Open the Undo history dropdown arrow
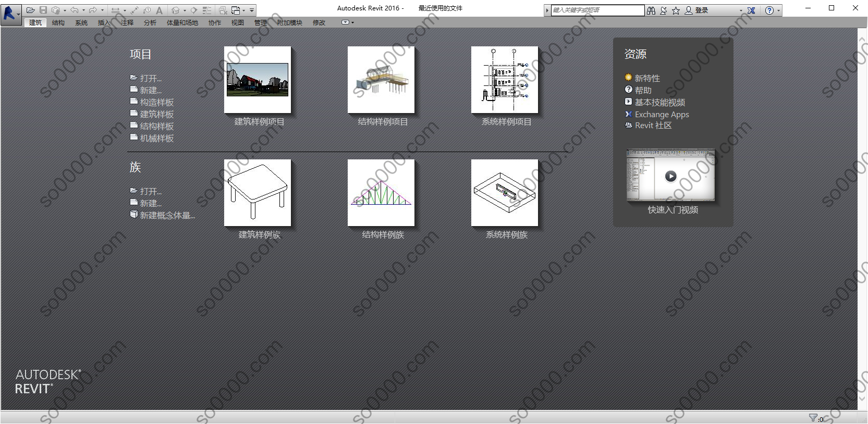This screenshot has width=868, height=424. (x=83, y=10)
